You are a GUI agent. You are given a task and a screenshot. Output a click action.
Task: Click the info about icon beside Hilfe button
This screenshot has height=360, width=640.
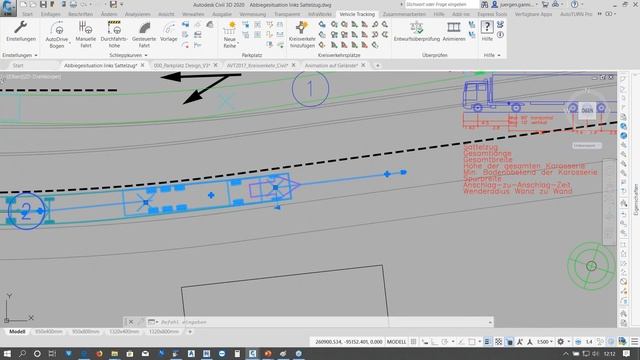500,35
